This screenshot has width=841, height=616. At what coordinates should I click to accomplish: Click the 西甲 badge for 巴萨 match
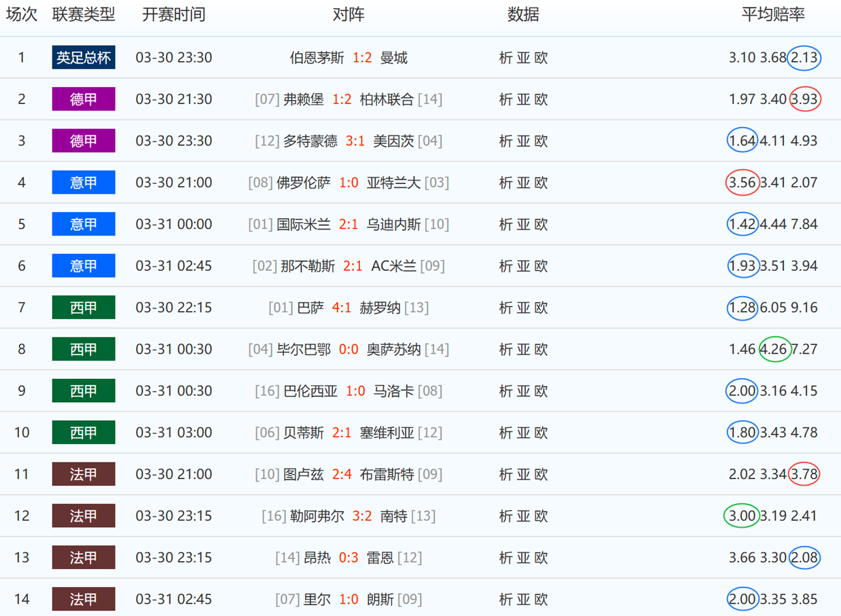pos(84,308)
